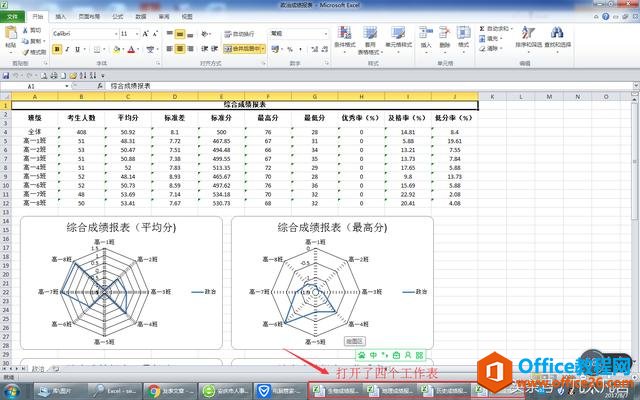Open the Fill dropdown in editing group
Image resolution: width=640 pixels, height=400 pixels.
point(490,38)
